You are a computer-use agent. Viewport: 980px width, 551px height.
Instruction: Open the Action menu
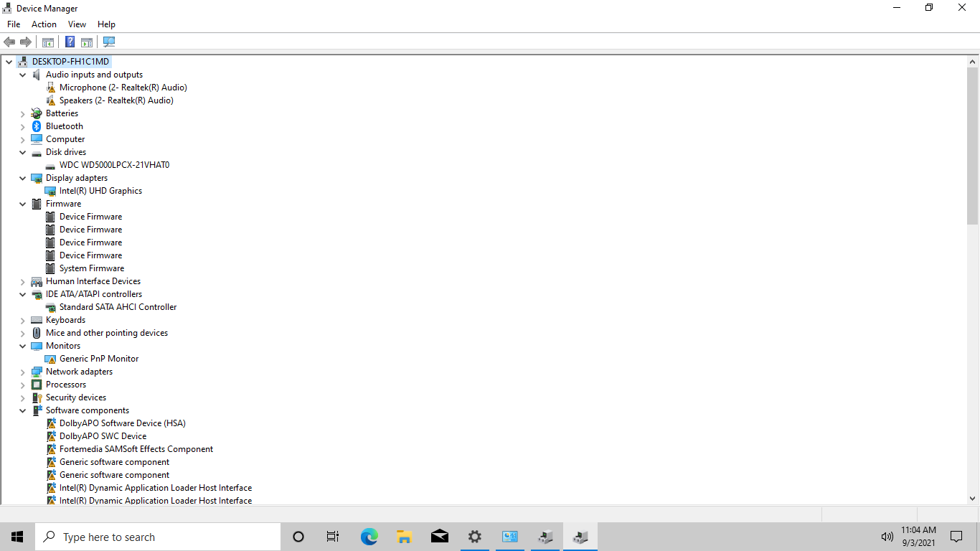[44, 24]
